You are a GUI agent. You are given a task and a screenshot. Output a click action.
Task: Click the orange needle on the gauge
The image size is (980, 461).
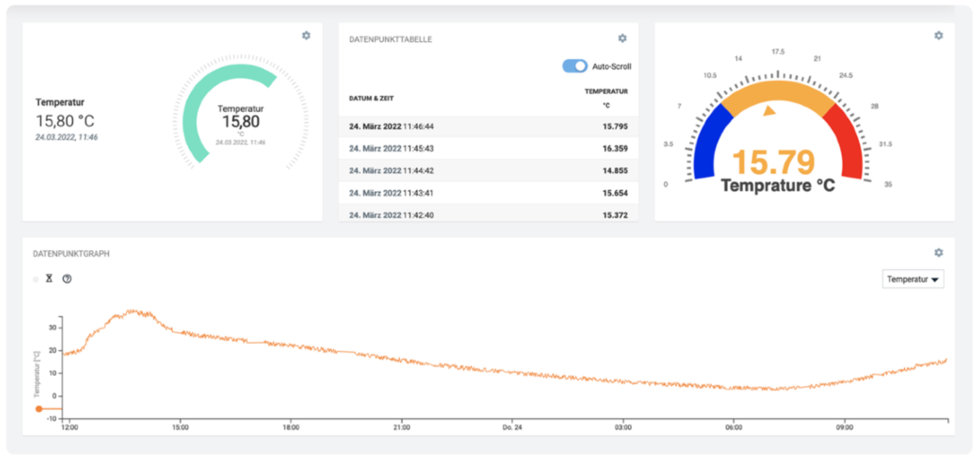click(x=769, y=111)
